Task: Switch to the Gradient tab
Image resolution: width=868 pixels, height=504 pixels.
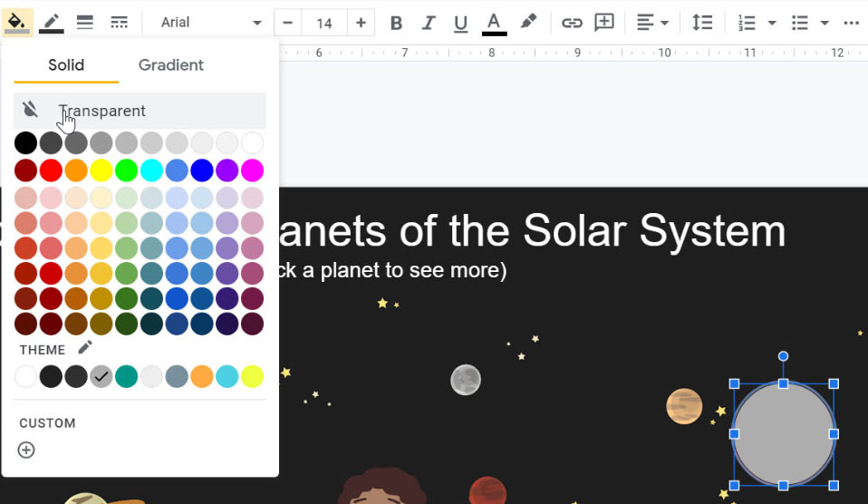Action: pos(170,65)
